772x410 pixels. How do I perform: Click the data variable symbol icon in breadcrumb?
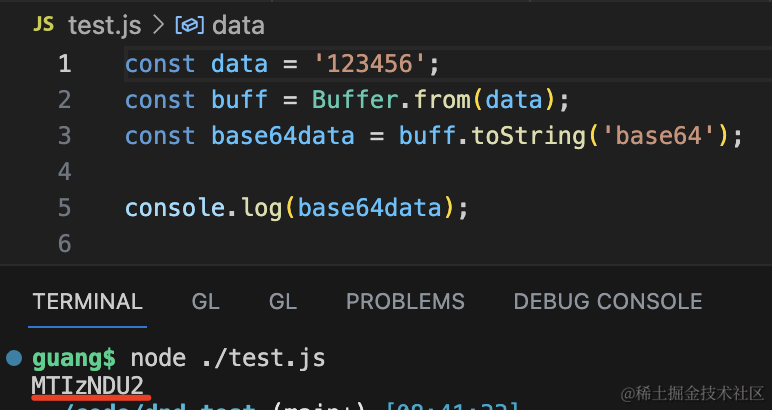[190, 25]
